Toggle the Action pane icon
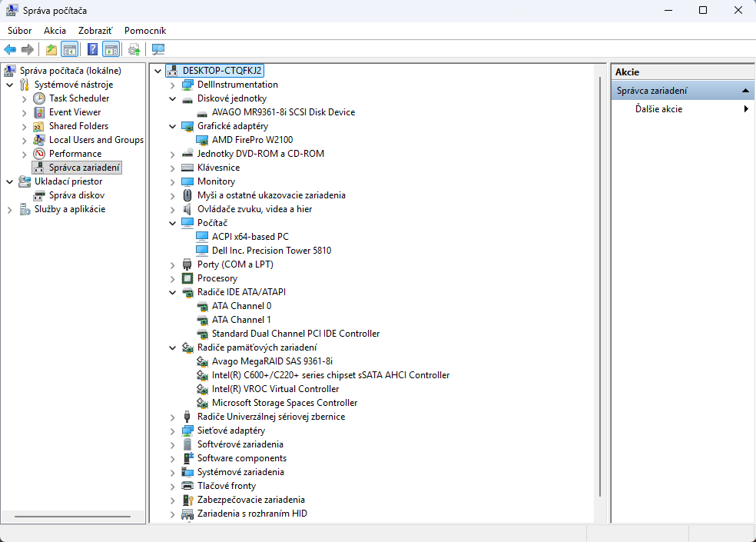 [111, 48]
